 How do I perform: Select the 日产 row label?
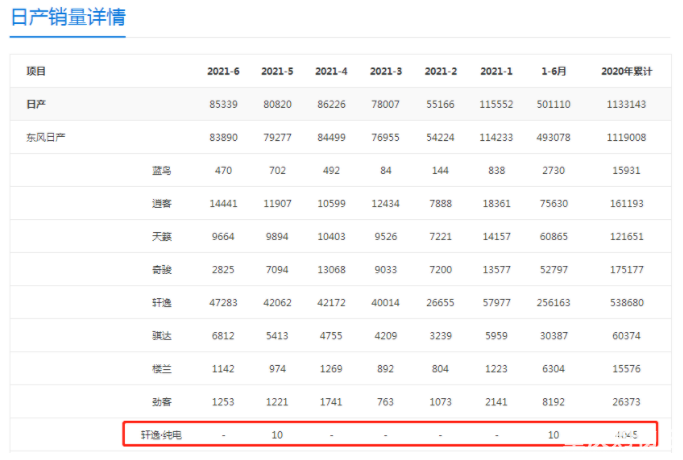click(x=36, y=104)
